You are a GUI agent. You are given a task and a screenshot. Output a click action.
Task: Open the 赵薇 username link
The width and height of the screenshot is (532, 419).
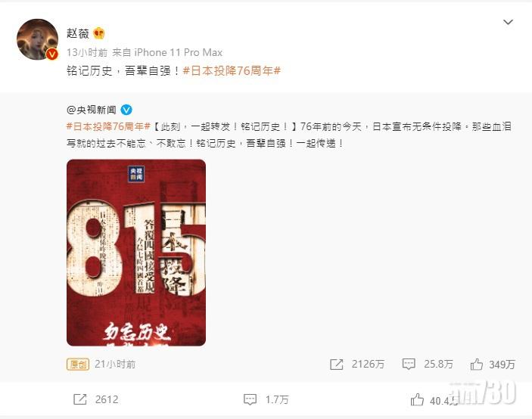click(x=78, y=33)
